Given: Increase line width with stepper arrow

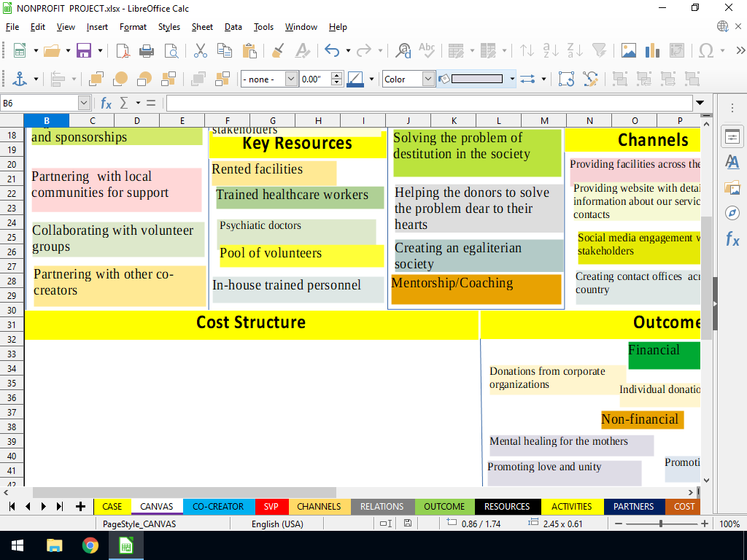Looking at the screenshot, I should pyautogui.click(x=337, y=75).
